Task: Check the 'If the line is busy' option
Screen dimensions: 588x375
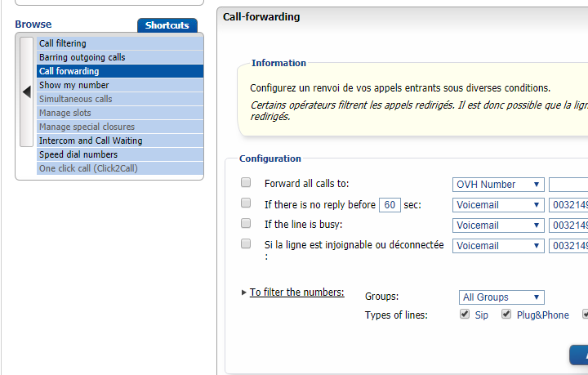Action: click(246, 223)
